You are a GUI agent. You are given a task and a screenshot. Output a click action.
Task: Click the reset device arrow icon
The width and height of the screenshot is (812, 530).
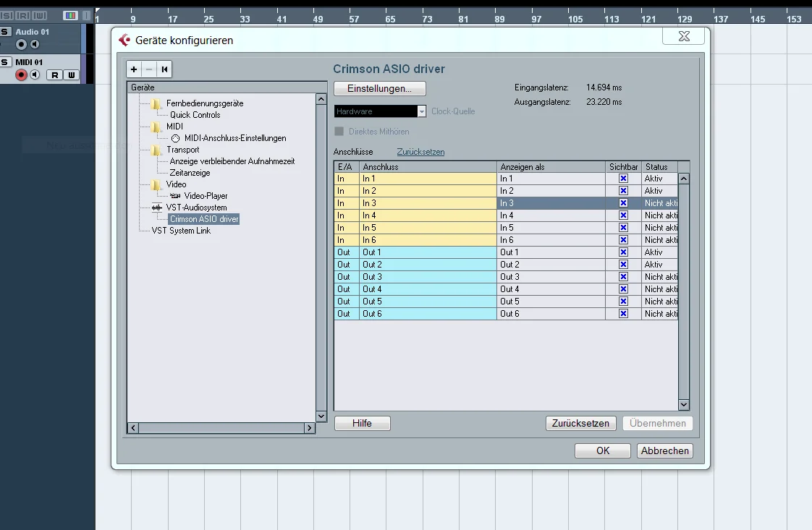tap(164, 69)
